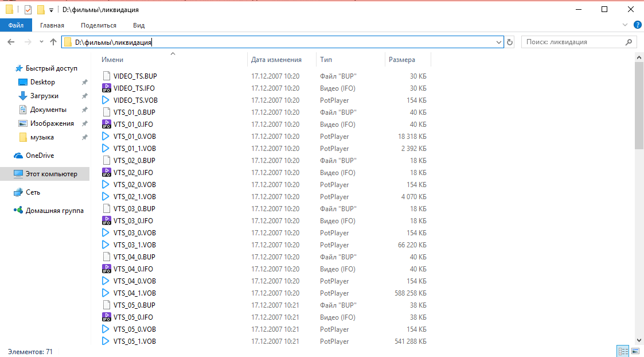Viewport: 644px width, 357px height.
Task: Sort by the Дата изменения column
Action: point(276,60)
